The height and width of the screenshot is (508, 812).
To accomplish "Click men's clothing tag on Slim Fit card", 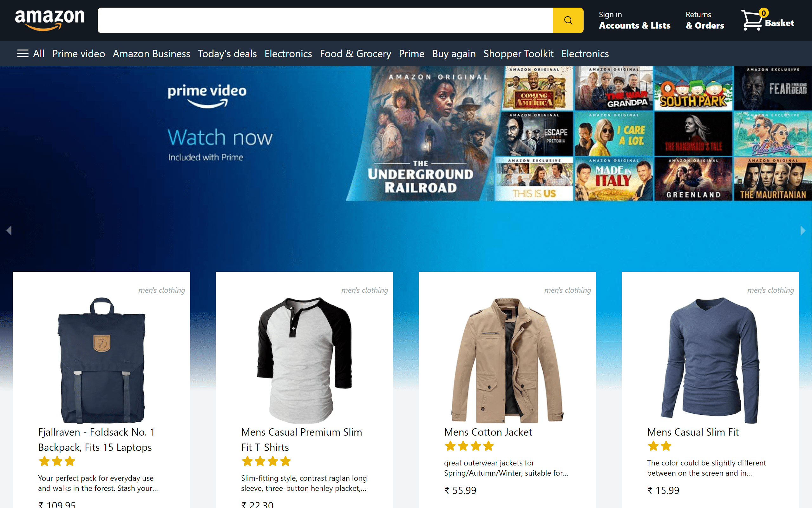I will click(771, 290).
